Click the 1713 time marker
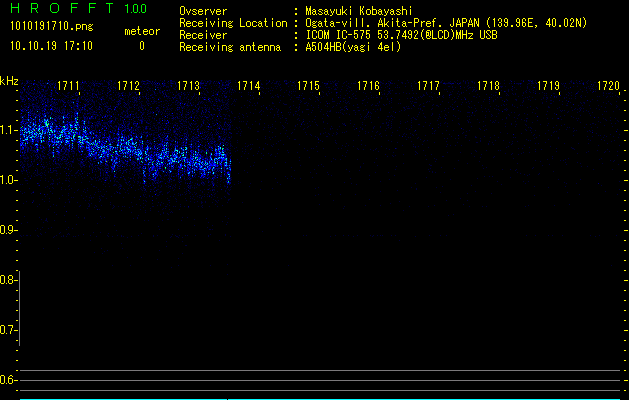629x400 pixels. [188, 86]
